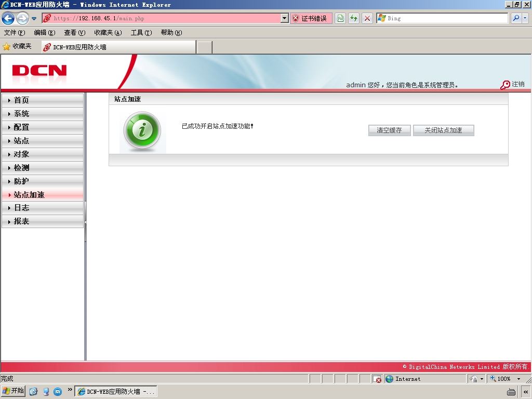Click the IE Back navigation button
Screen dimensions: 532x399
click(x=8, y=18)
